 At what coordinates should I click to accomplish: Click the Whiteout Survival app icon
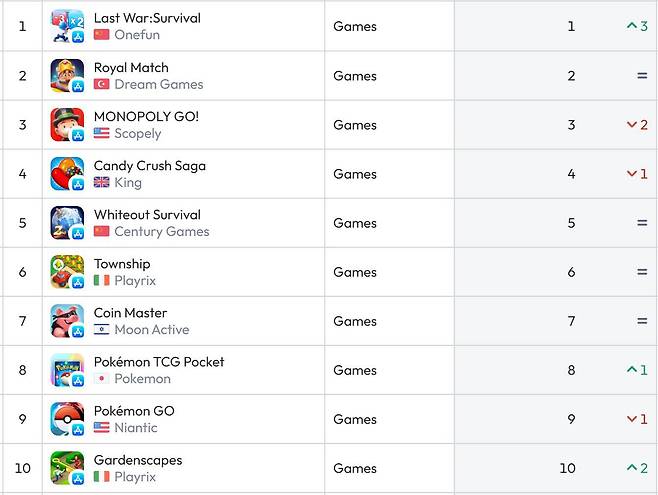click(x=67, y=223)
